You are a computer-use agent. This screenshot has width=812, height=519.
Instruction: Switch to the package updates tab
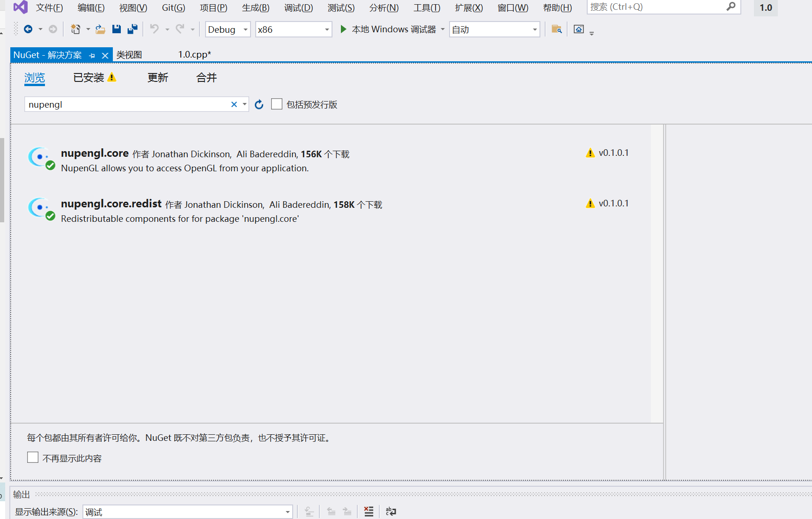pos(158,78)
